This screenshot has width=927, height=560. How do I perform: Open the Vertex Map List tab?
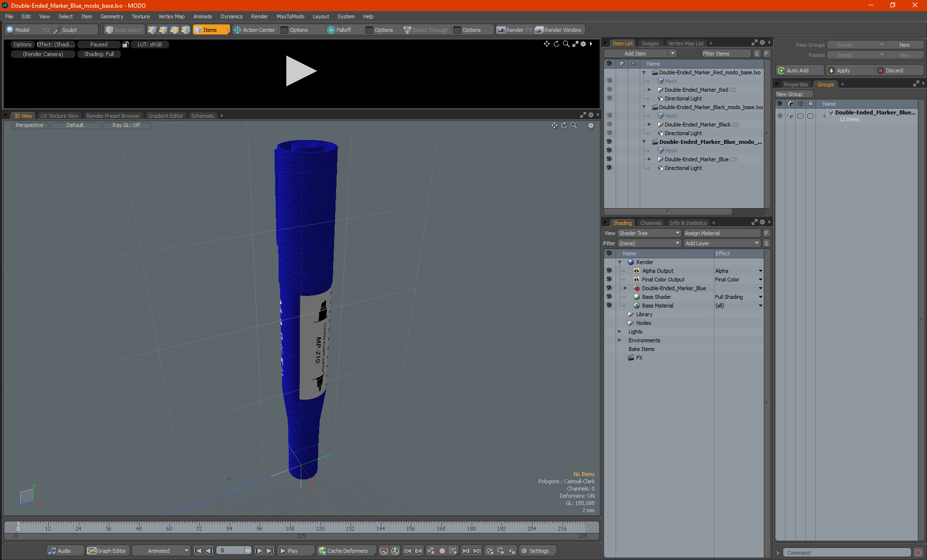[686, 43]
